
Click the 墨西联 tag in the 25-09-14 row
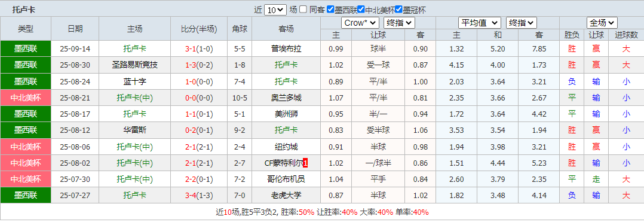pyautogui.click(x=26, y=49)
